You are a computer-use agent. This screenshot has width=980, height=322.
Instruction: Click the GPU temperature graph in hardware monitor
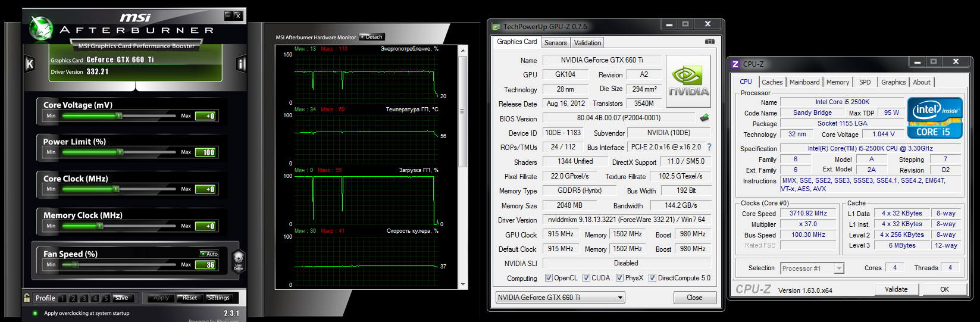click(366, 139)
